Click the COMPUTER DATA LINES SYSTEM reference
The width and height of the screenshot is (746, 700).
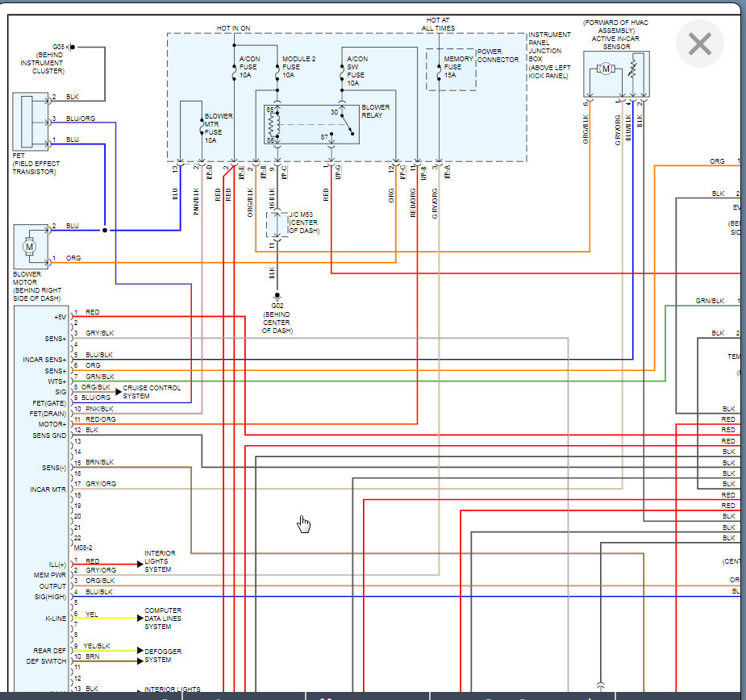(163, 619)
